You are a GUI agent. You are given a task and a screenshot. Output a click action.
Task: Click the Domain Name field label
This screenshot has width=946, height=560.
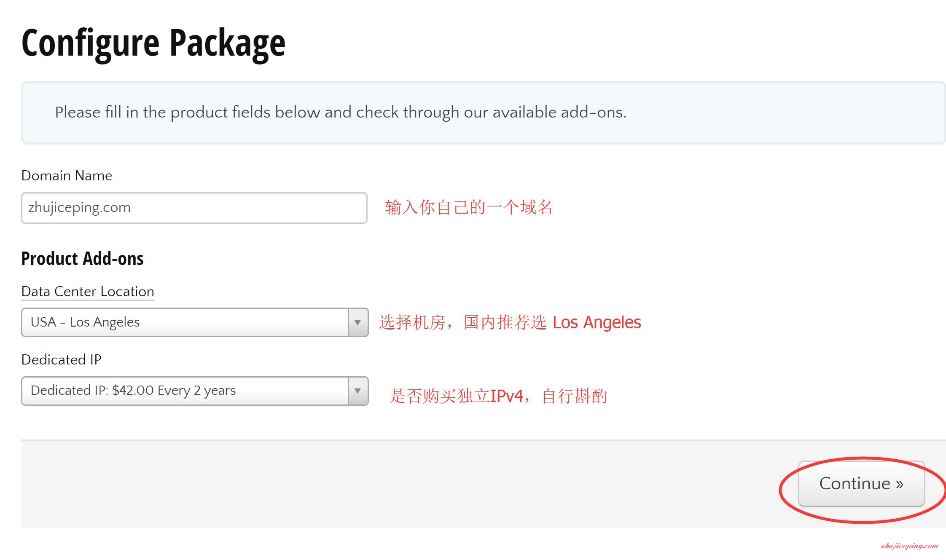[x=67, y=175]
